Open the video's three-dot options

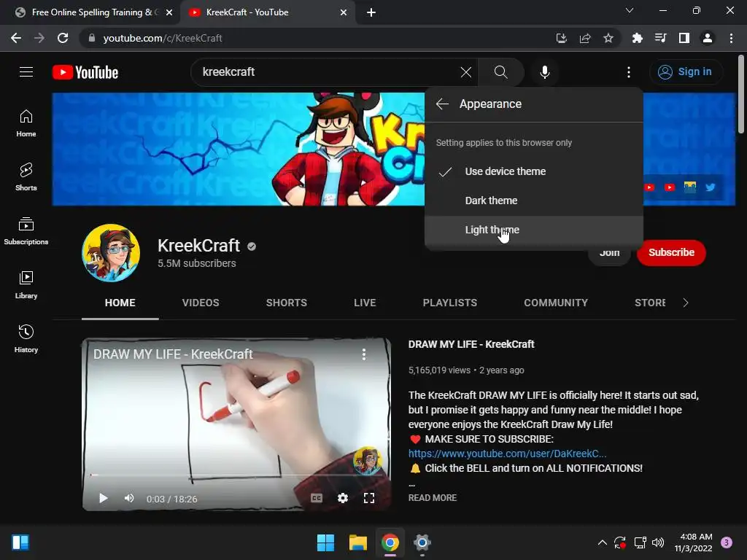click(364, 354)
